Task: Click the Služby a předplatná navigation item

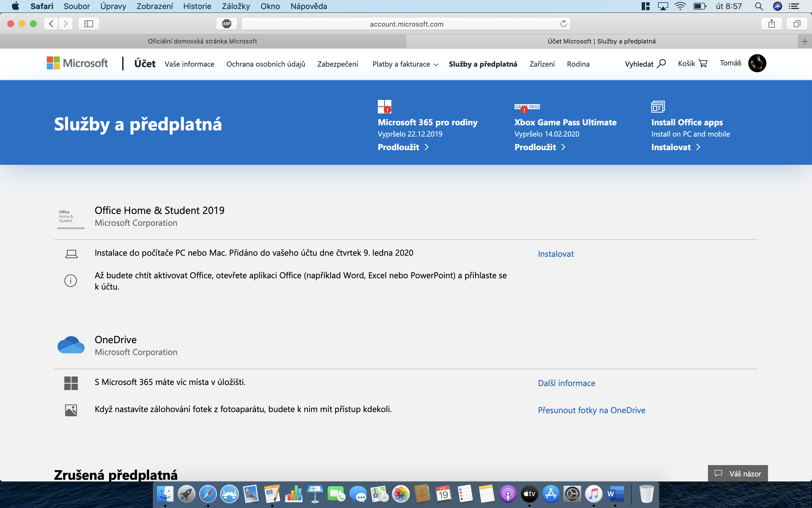Action: 483,64
